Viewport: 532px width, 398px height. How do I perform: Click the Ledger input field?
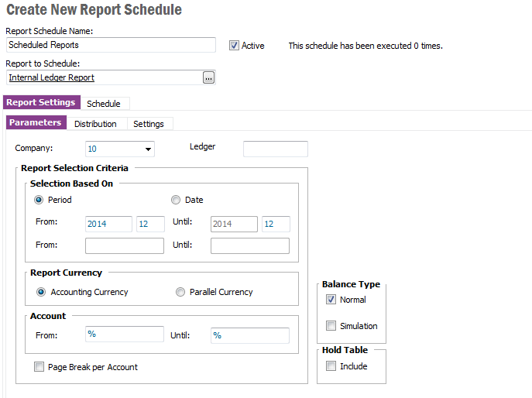coord(275,149)
